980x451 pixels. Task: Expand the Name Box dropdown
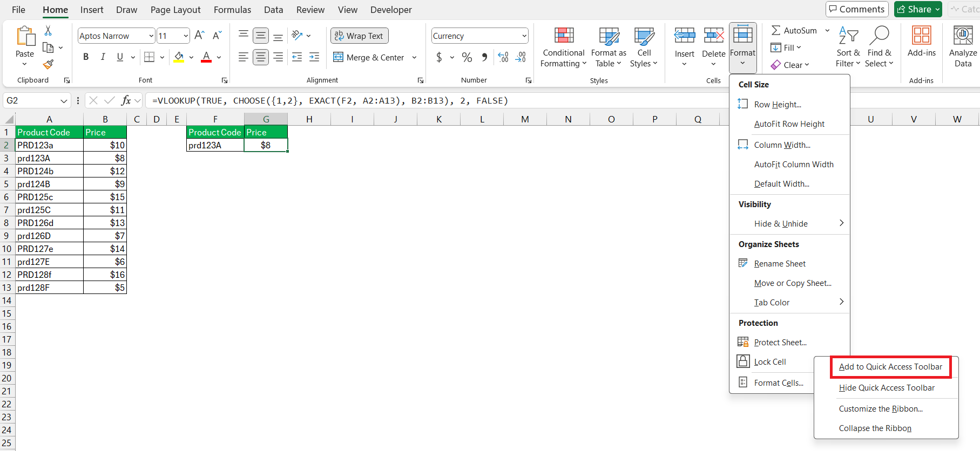pyautogui.click(x=64, y=101)
